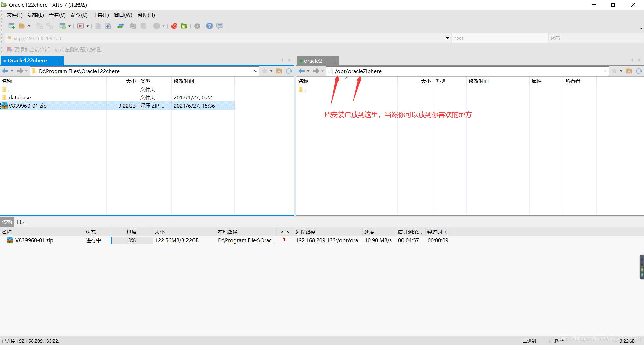The image size is (644, 345).
Task: Select the Oracle122chere local tab
Action: pos(28,61)
